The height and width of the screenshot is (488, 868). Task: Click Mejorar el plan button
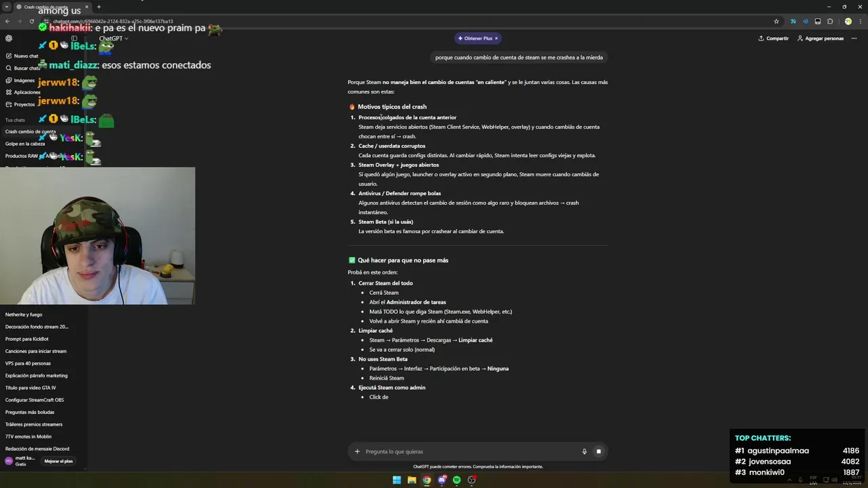tap(58, 461)
